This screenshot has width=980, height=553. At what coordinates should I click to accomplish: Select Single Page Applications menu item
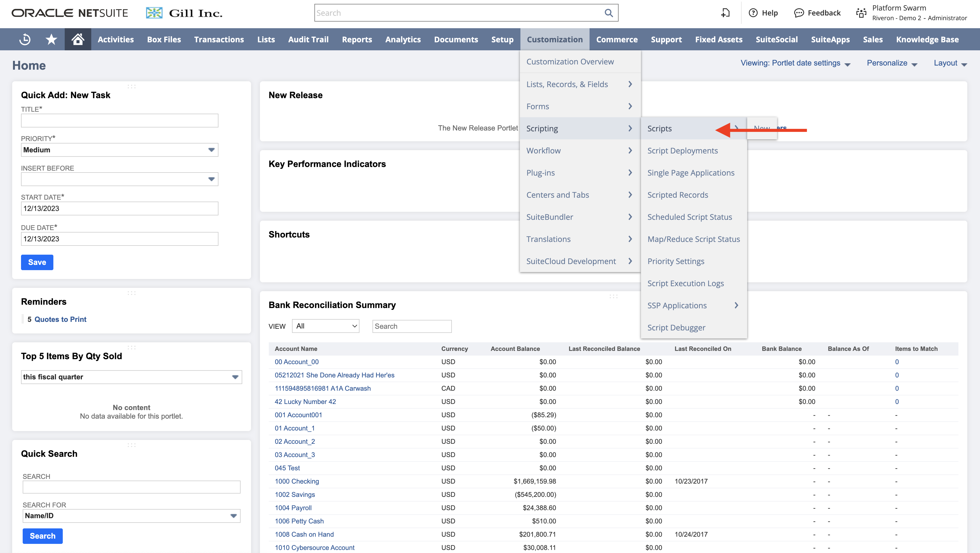[x=694, y=173]
